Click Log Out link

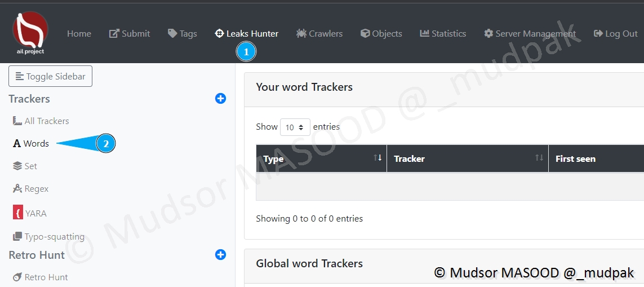point(616,34)
